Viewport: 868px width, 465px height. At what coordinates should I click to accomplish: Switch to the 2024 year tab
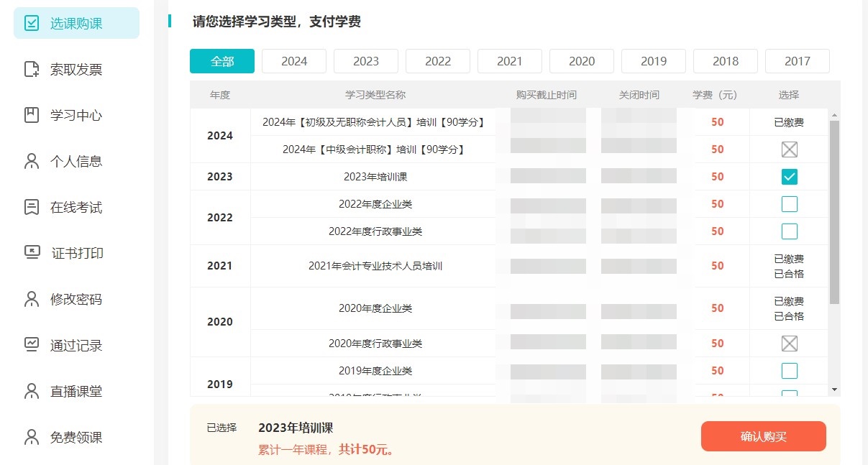pos(294,61)
